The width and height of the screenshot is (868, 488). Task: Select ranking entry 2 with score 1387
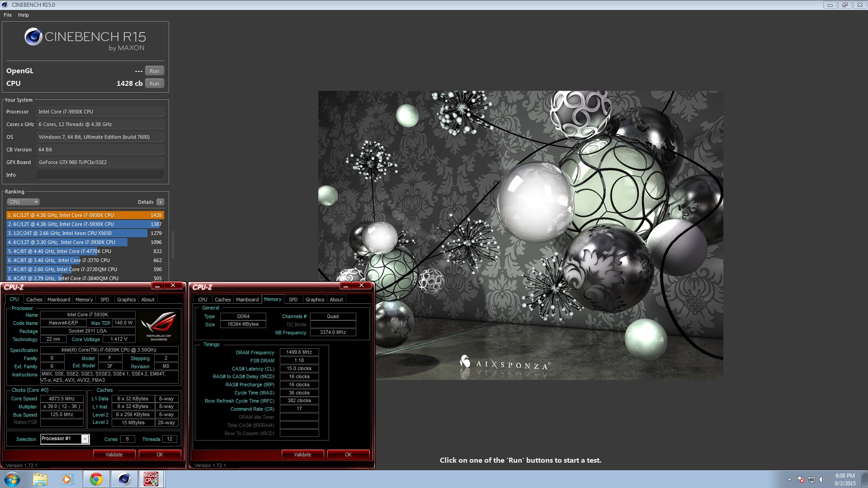[x=85, y=224]
